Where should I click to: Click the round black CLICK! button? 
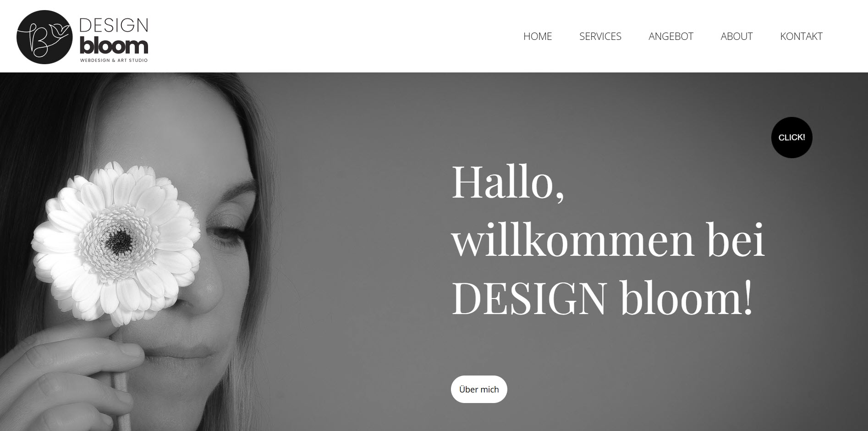tap(791, 138)
